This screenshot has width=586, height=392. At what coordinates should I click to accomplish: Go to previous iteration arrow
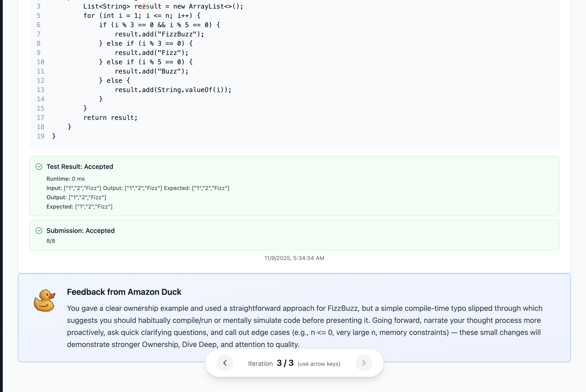pyautogui.click(x=225, y=363)
